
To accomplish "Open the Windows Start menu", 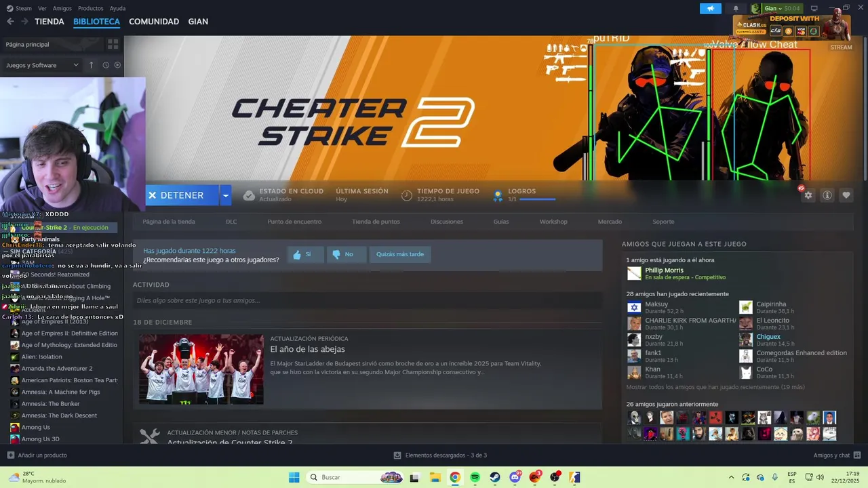I will click(x=294, y=477).
